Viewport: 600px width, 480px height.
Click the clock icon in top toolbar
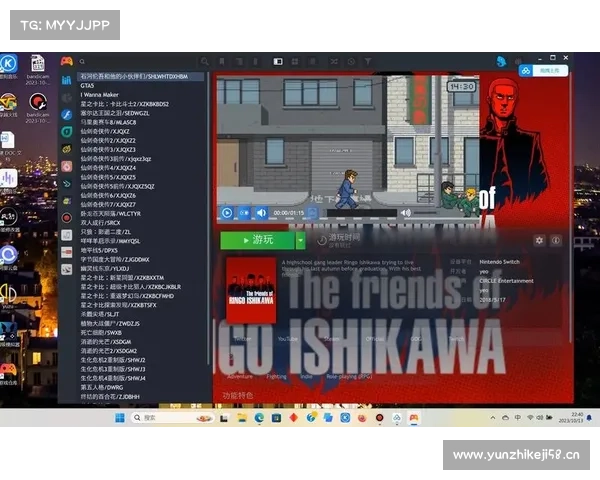coord(351,61)
